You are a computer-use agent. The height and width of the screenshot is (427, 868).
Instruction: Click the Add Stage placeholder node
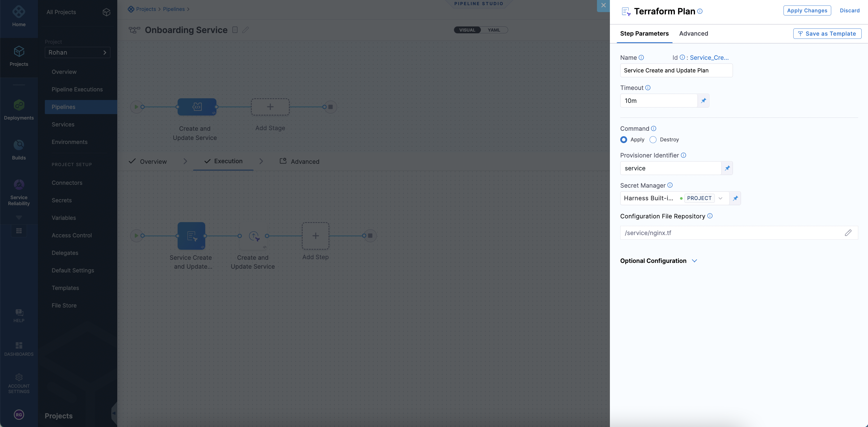coord(270,107)
